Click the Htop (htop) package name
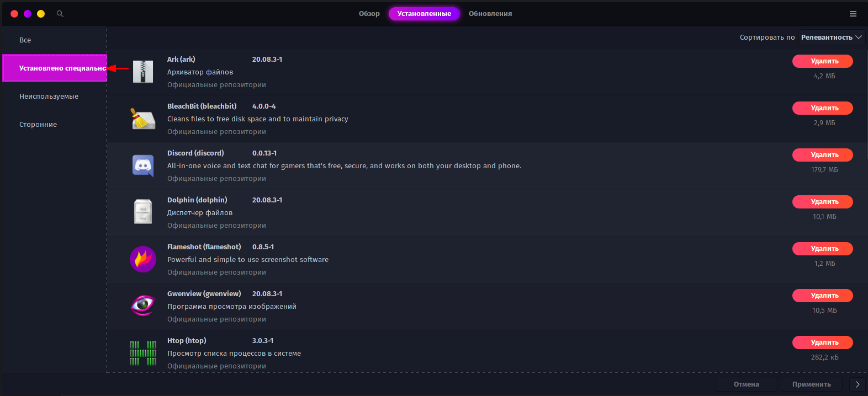Image resolution: width=868 pixels, height=396 pixels. coord(187,341)
